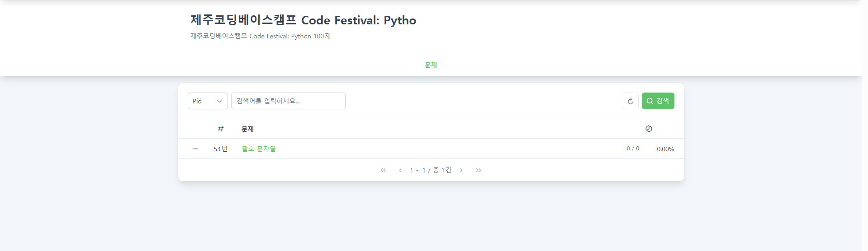Screen dimensions: 868x251
Task: Go to the first page of results
Action: click(x=383, y=170)
